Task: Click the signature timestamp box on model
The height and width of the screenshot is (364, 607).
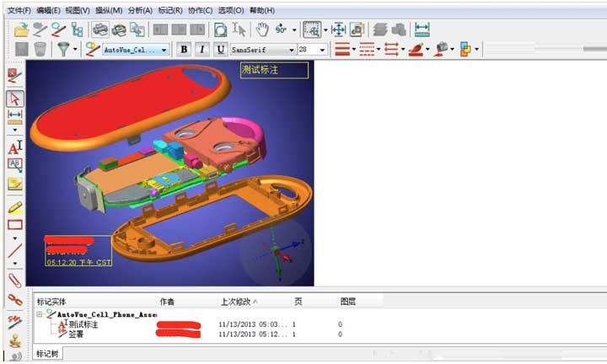Action: click(x=78, y=250)
